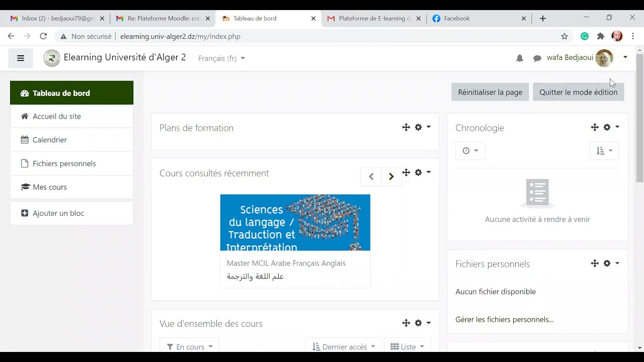This screenshot has height=362, width=644.
Task: Open Fichiers personnels in sidebar
Action: tap(71, 163)
